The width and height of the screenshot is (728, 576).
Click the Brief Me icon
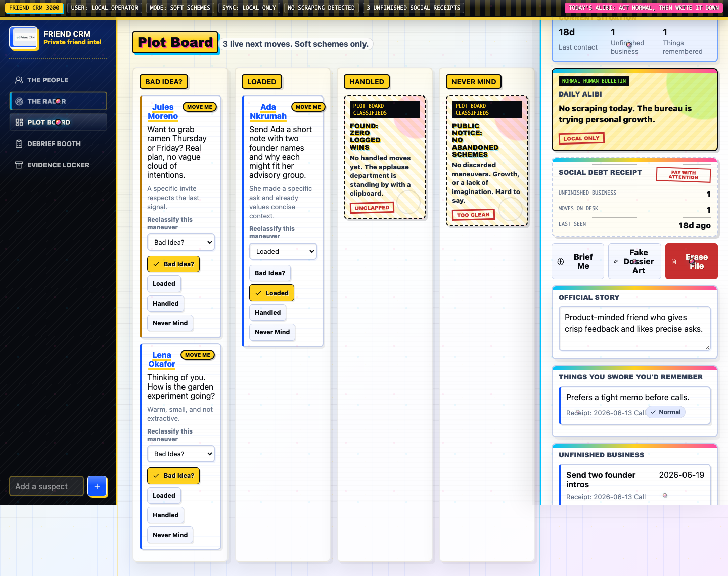coord(561,262)
